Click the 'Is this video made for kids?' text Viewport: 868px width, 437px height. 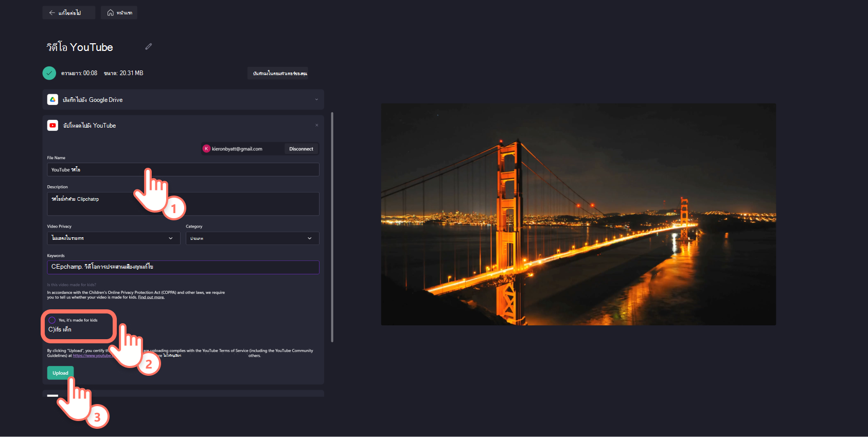point(72,285)
